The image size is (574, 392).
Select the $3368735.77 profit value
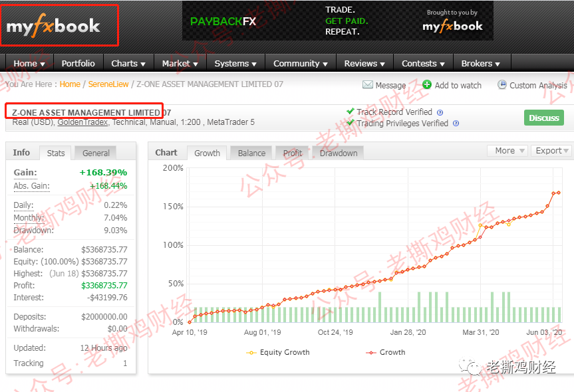point(104,286)
